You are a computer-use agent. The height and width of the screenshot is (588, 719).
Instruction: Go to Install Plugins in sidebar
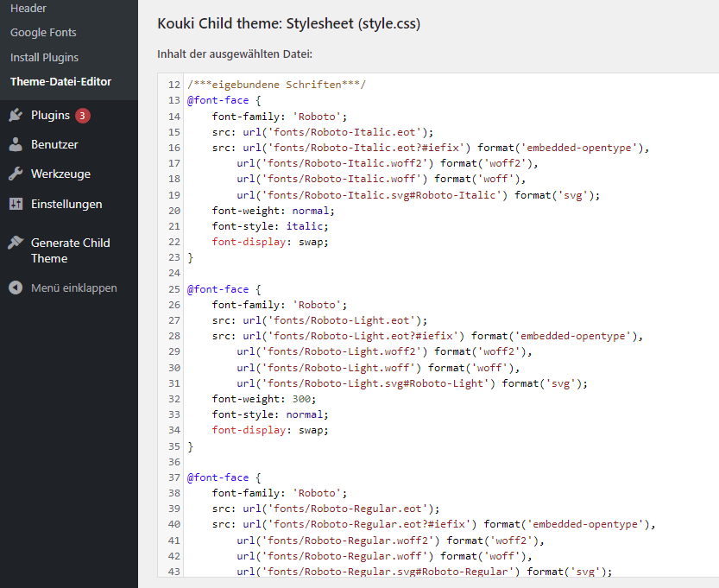(x=44, y=57)
